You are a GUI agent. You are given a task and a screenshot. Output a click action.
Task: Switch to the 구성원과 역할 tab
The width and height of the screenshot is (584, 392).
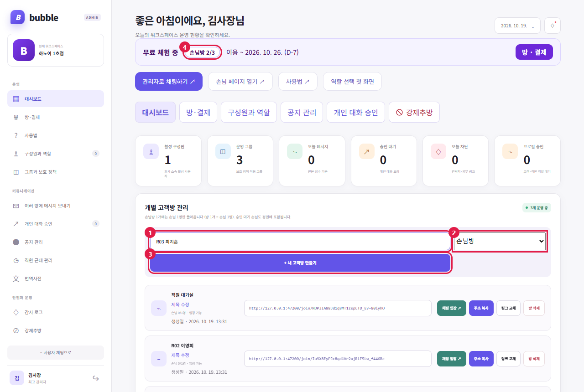coord(249,112)
